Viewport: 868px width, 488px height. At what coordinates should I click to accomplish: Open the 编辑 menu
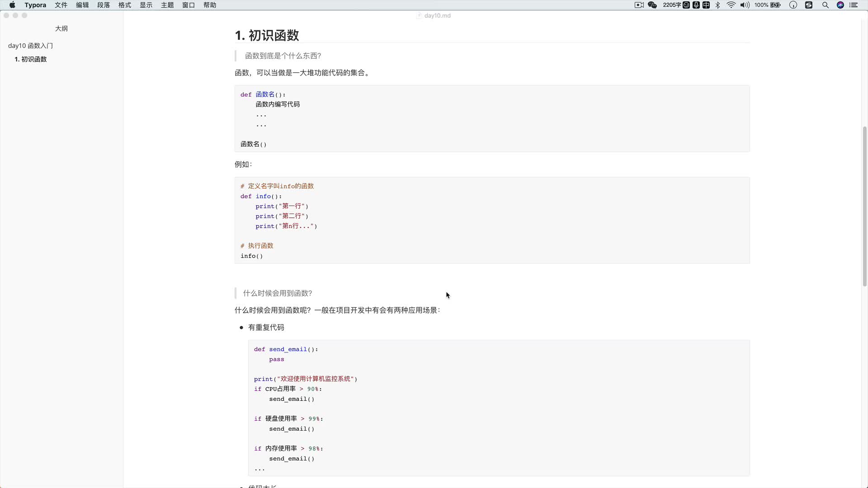coord(82,5)
